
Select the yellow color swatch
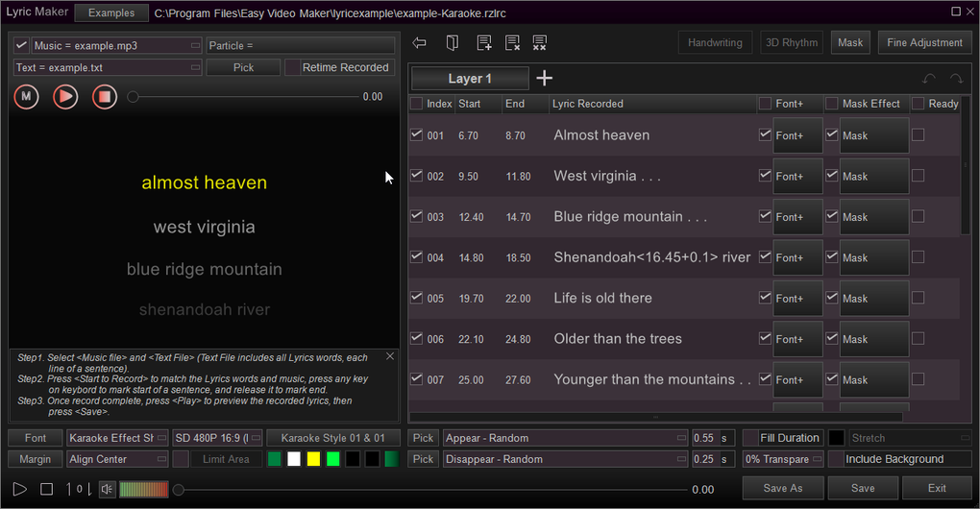[x=313, y=459]
